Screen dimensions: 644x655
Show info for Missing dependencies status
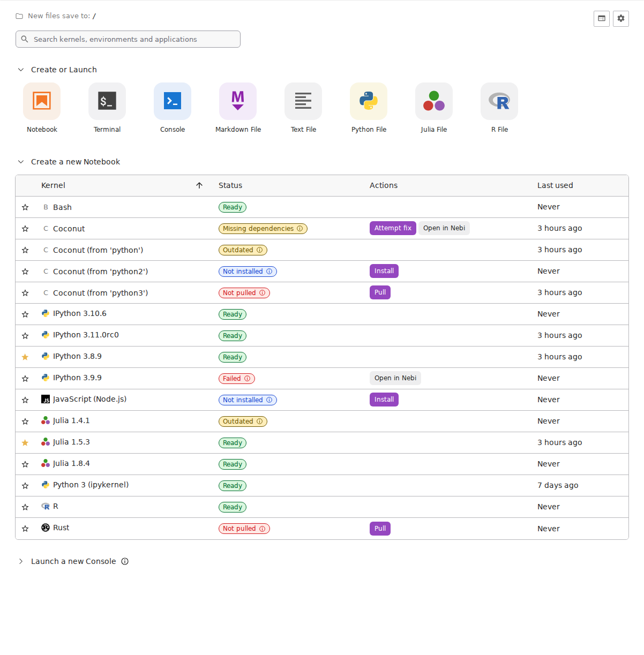coord(300,229)
